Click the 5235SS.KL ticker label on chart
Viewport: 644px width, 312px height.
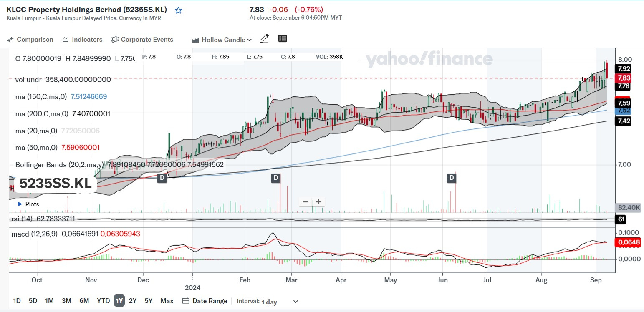pyautogui.click(x=55, y=184)
